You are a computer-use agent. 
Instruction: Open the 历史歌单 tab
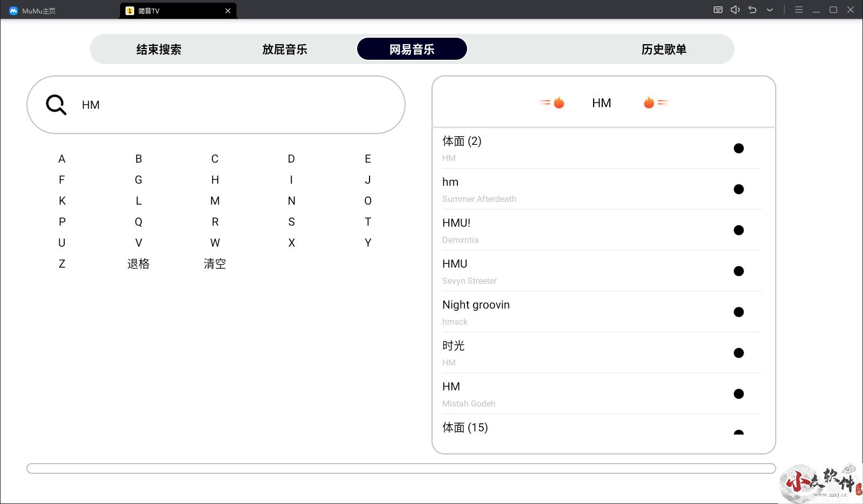[x=664, y=50]
